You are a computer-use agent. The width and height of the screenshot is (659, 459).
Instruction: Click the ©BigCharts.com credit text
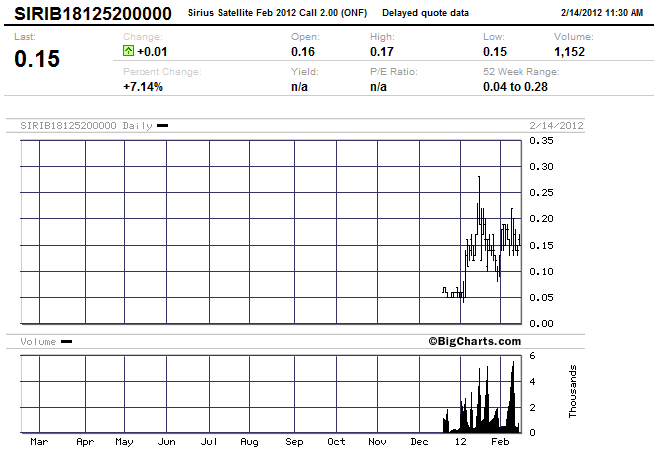[x=475, y=341]
